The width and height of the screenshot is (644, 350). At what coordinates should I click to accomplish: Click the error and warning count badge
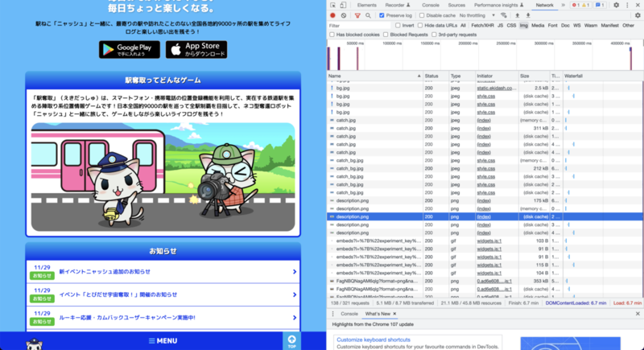(x=581, y=5)
